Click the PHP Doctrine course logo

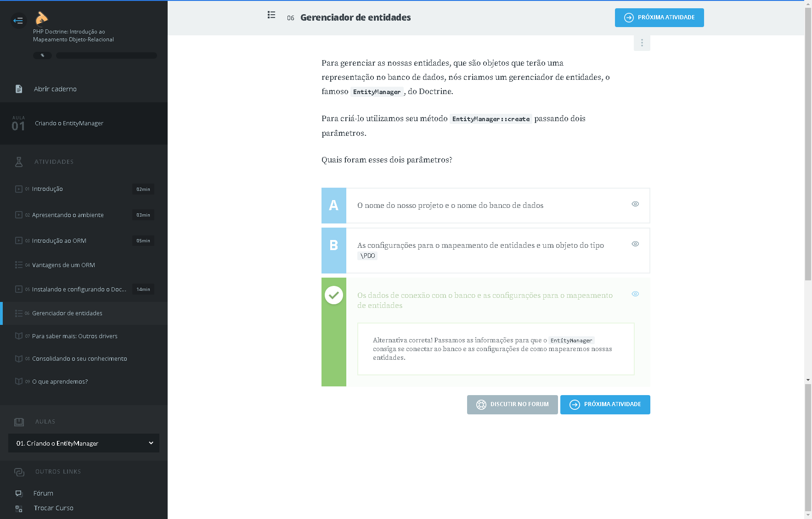pos(41,18)
